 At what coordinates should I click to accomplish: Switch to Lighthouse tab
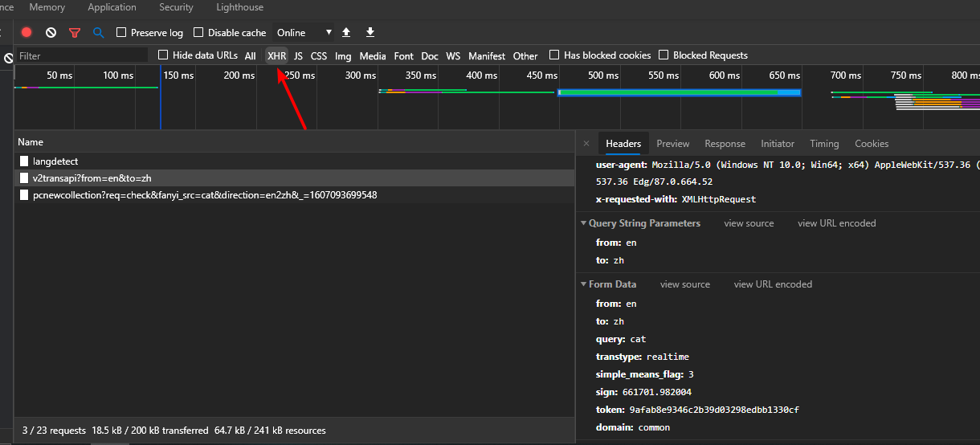click(239, 7)
